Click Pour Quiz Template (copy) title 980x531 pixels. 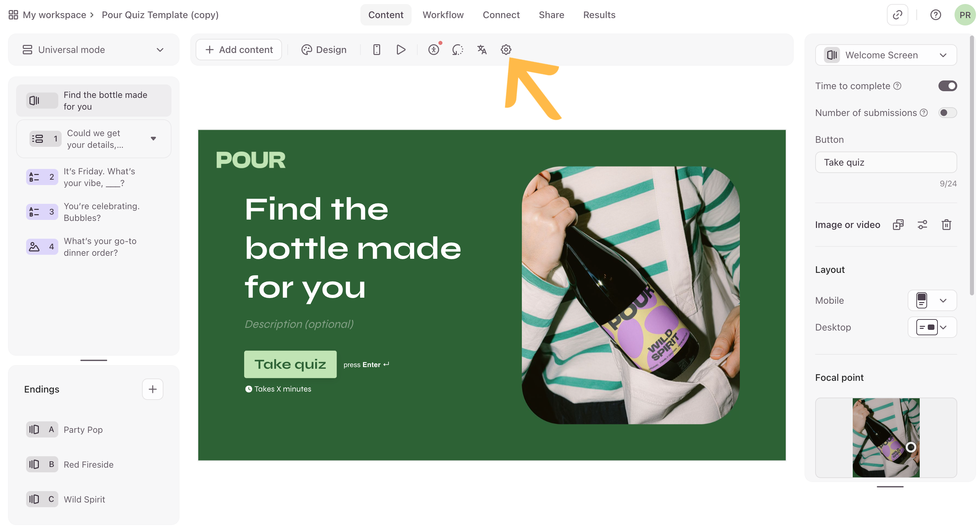[160, 15]
